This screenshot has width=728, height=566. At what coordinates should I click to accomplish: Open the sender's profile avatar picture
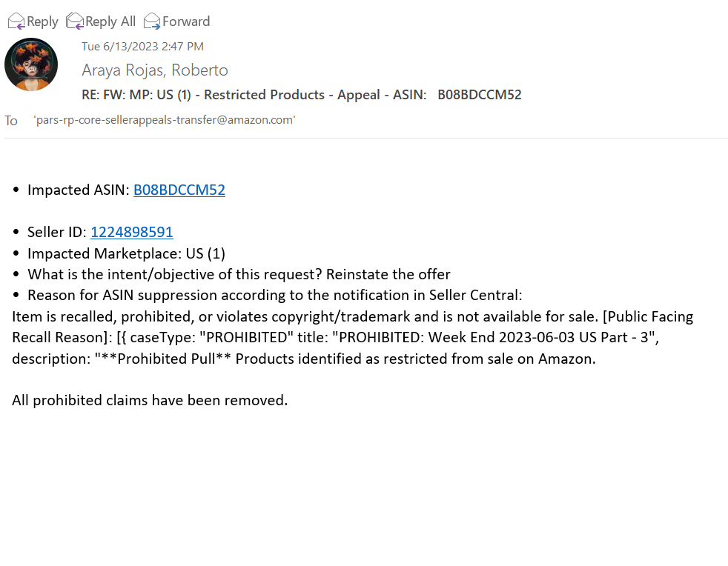[31, 64]
